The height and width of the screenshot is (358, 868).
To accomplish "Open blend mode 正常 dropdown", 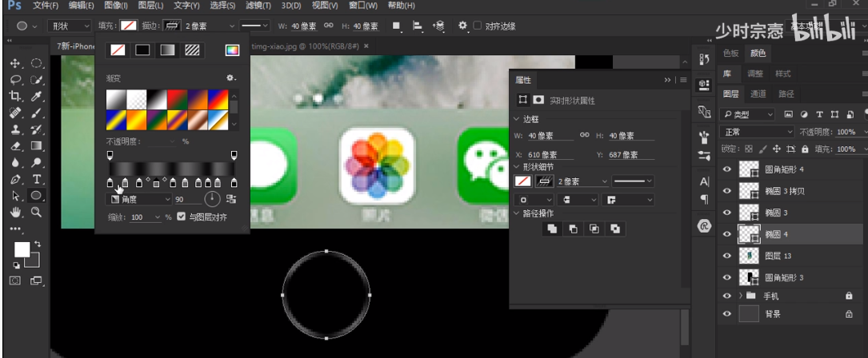I will click(x=756, y=132).
